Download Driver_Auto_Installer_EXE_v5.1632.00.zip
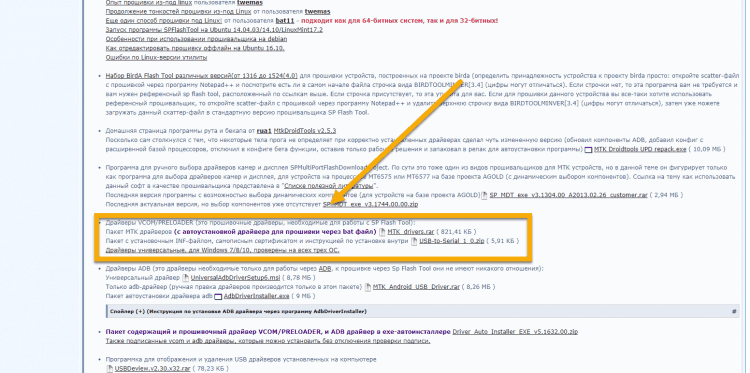Screen dimensions: 750x373 [x=515, y=331]
